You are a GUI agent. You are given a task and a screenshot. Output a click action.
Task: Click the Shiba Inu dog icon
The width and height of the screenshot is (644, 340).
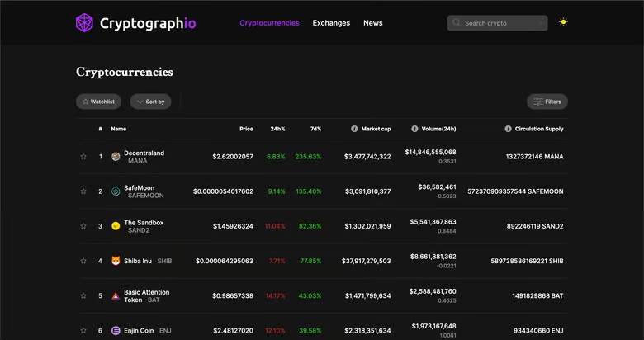tap(116, 261)
